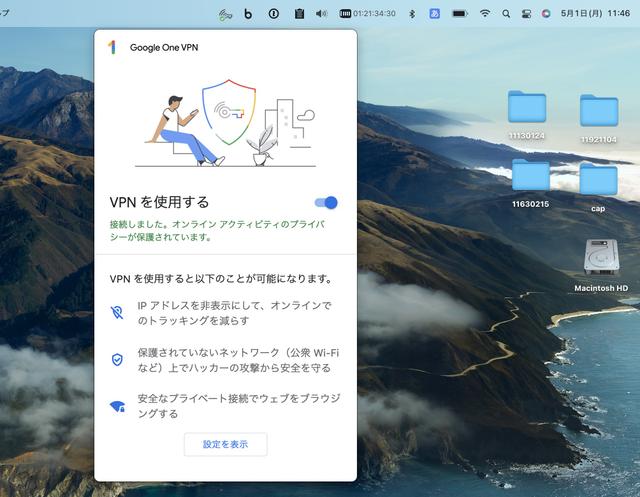Click the 保護されていないネットワーク description text
This screenshot has height=497, width=640.
point(238,360)
